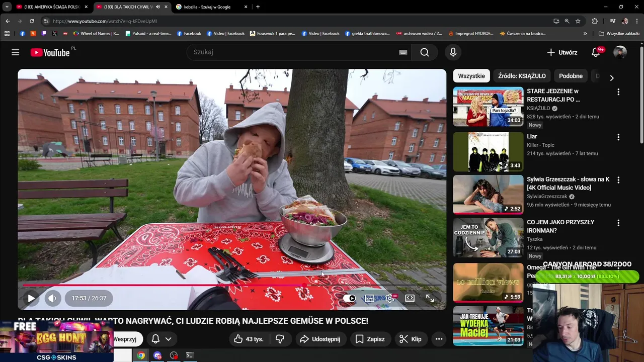This screenshot has height=362, width=644.
Task: Toggle subtitles in video player
Action: click(x=369, y=298)
